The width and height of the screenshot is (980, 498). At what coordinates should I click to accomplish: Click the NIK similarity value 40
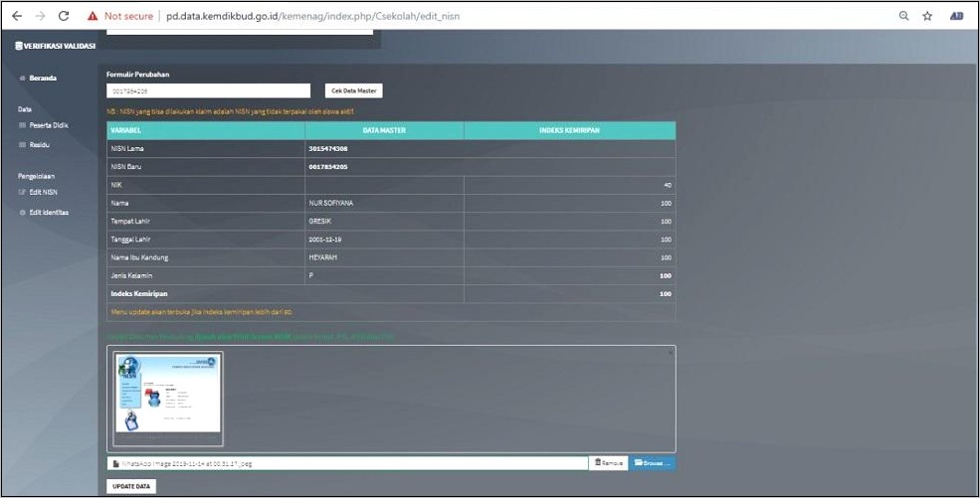click(668, 185)
